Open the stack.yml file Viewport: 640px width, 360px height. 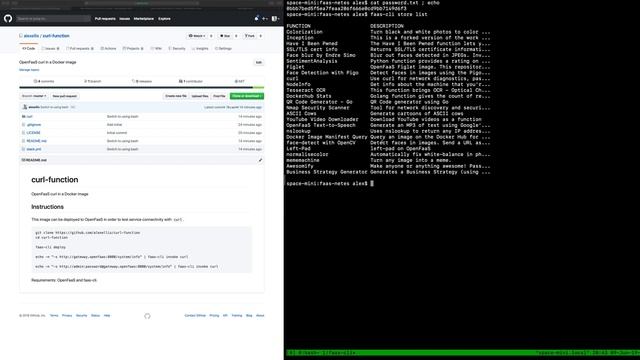point(34,149)
